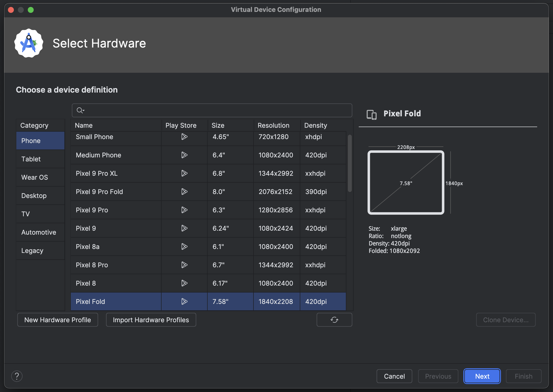This screenshot has width=553, height=392.
Task: Click the Cancel button
Action: coord(394,376)
